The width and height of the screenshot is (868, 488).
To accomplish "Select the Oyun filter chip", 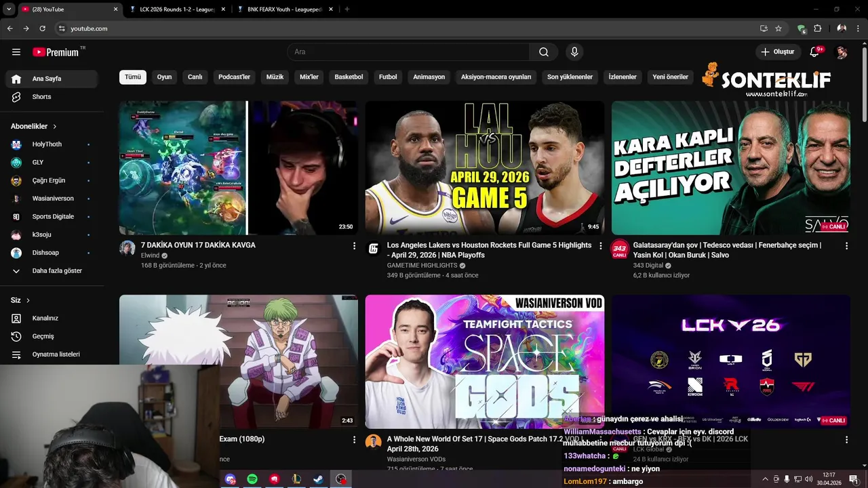I will (164, 77).
